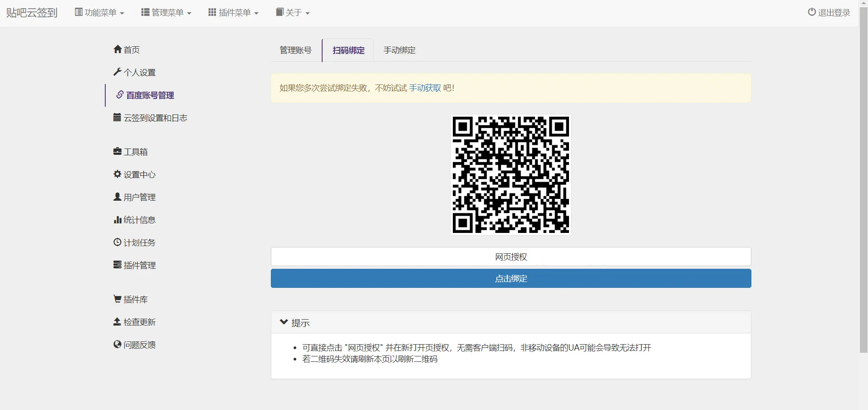The image size is (868, 410).
Task: Click the power icon next to 退出登录
Action: tap(812, 12)
